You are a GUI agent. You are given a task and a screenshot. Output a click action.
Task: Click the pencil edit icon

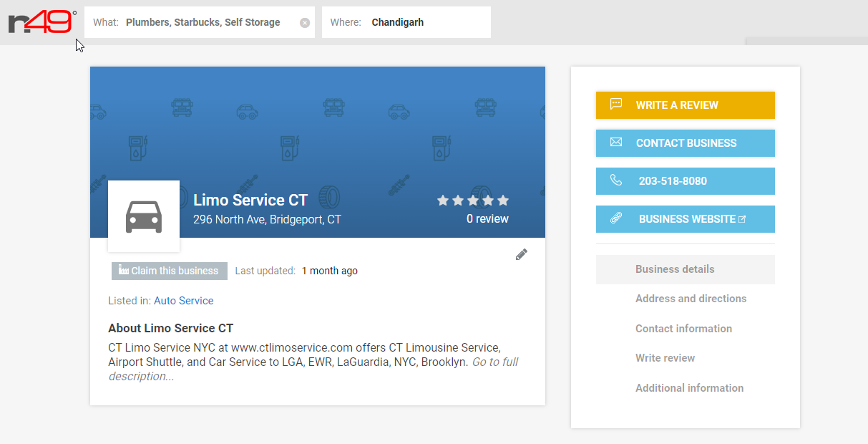coord(522,254)
